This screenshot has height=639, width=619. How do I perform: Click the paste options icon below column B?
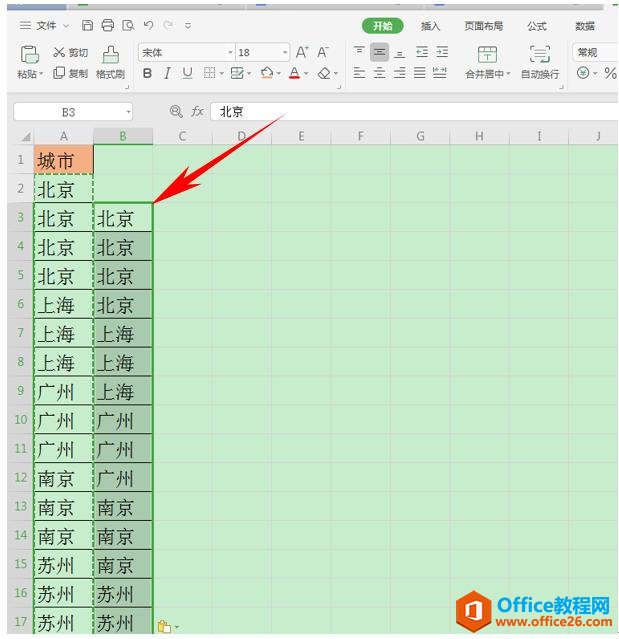[x=164, y=626]
